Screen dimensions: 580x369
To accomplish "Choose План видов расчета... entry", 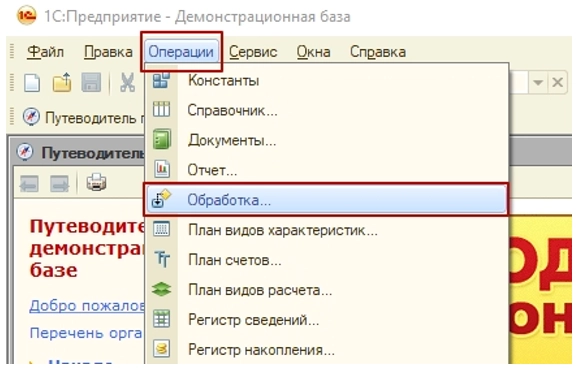I will pos(326,290).
